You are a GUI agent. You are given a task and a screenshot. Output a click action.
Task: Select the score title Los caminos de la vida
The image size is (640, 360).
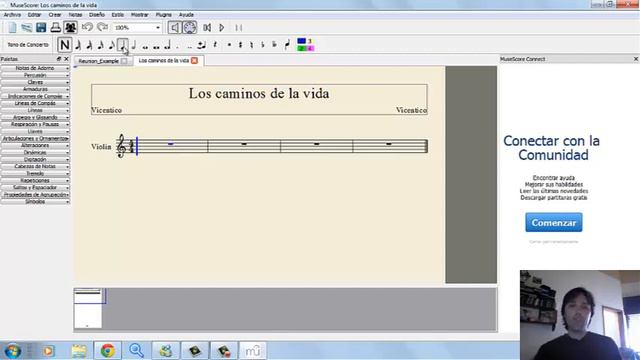tap(259, 93)
